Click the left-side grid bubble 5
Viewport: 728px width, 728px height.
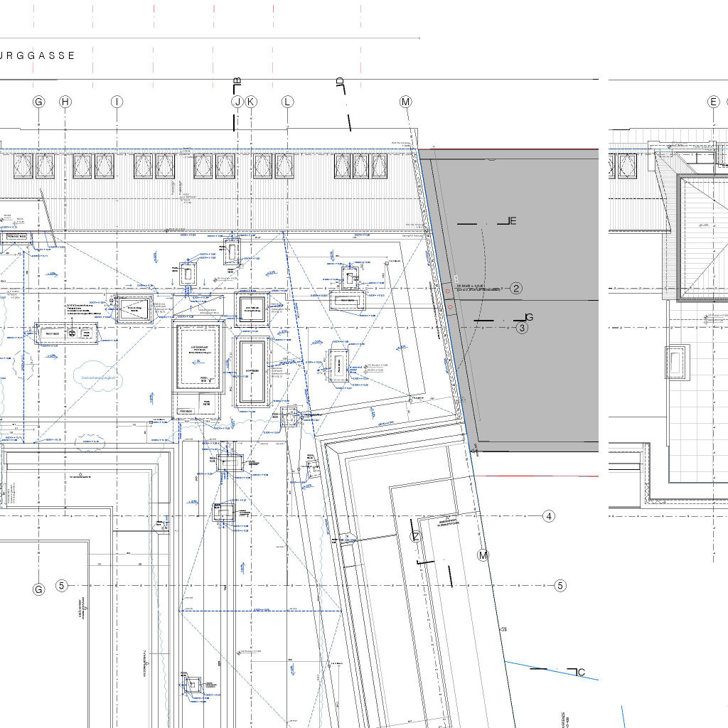(x=62, y=586)
